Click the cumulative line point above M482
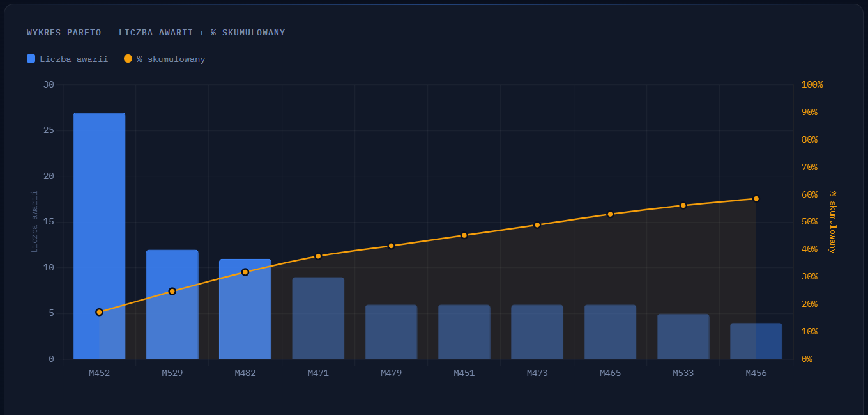868x415 pixels. tap(245, 272)
